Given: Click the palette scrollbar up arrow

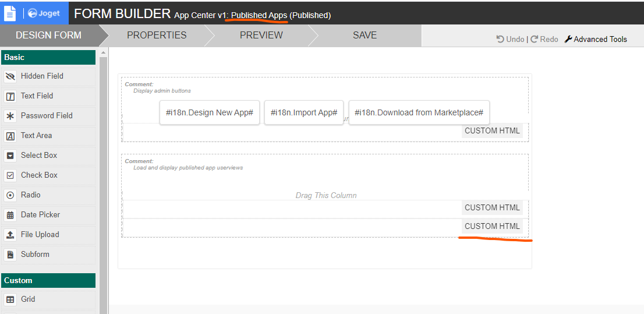Looking at the screenshot, I should 104,53.
